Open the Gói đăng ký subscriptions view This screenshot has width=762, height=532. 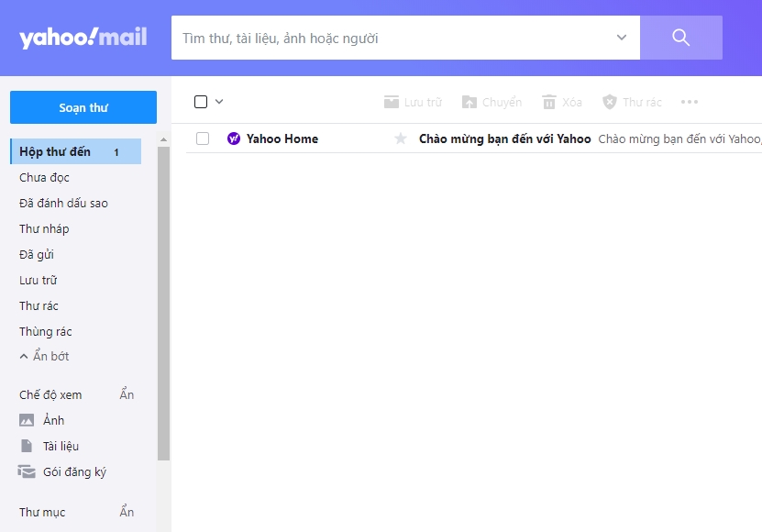(74, 472)
